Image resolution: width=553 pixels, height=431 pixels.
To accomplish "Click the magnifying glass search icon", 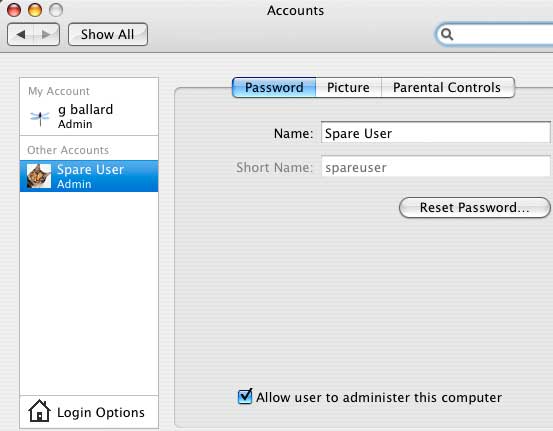I will (447, 34).
